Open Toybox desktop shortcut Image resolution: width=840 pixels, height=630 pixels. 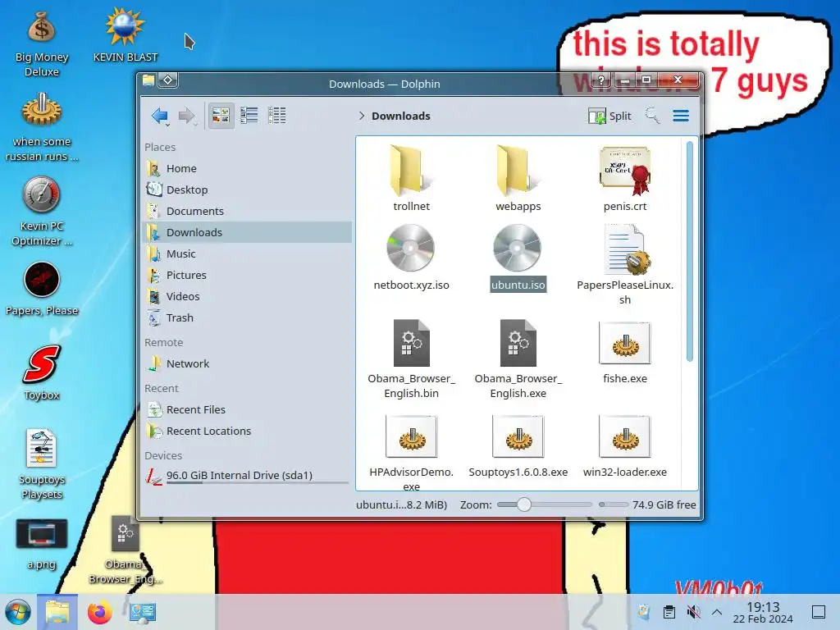42,373
